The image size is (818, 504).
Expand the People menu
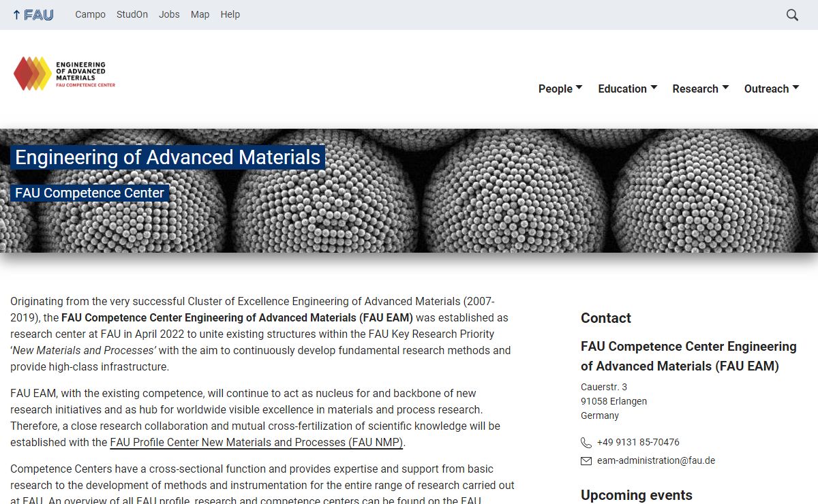560,89
